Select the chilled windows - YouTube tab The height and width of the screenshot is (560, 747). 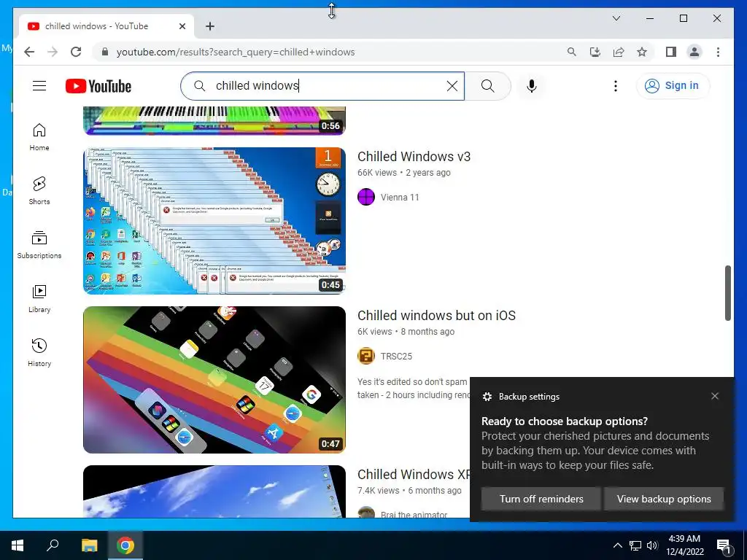click(105, 26)
